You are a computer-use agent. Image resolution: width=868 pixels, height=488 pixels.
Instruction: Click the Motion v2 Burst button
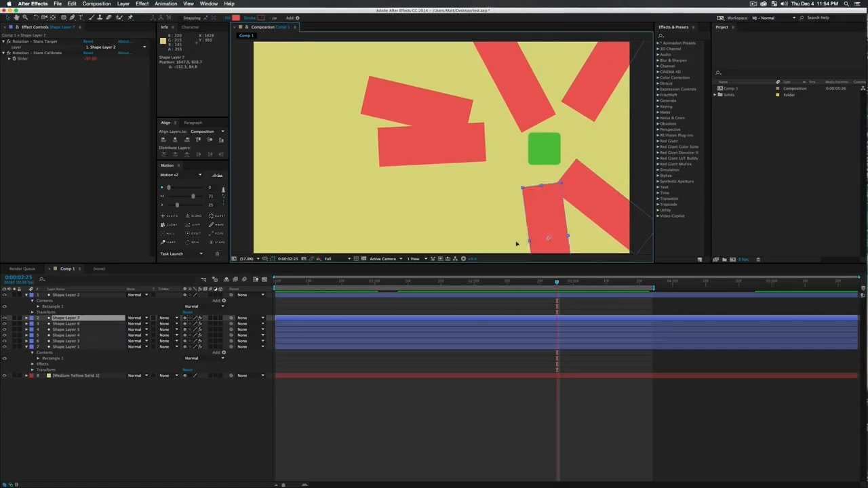216,216
